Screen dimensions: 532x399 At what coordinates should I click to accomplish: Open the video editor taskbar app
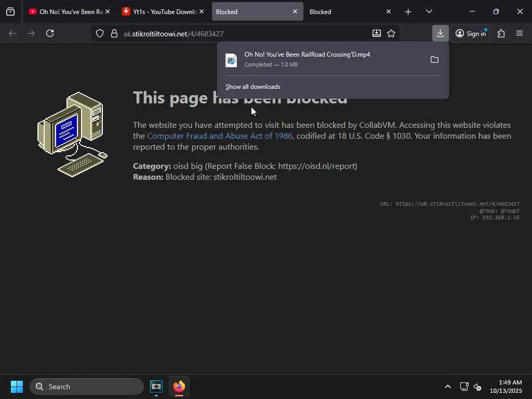156,387
